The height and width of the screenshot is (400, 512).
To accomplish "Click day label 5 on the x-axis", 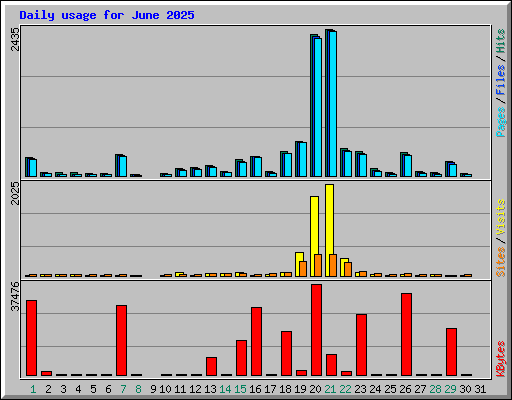I will (x=93, y=389).
